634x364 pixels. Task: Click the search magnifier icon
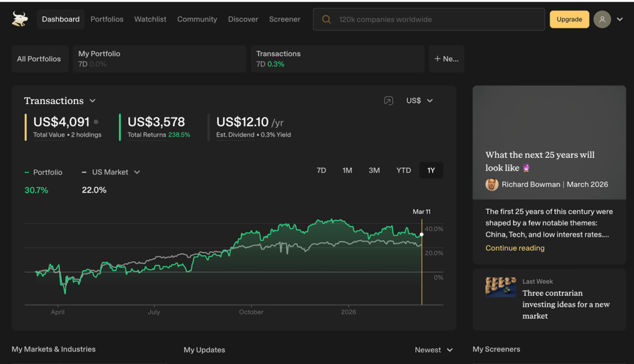point(326,19)
